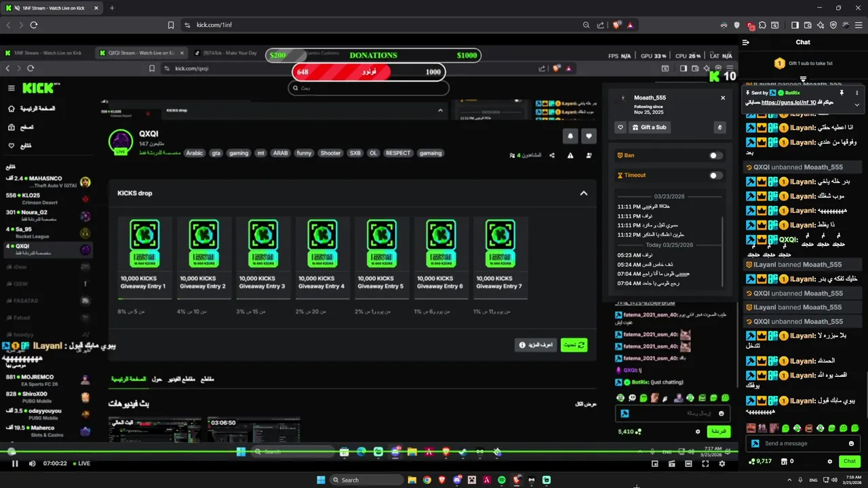Unpin the BotRix pinned message via pin icon

[842, 92]
